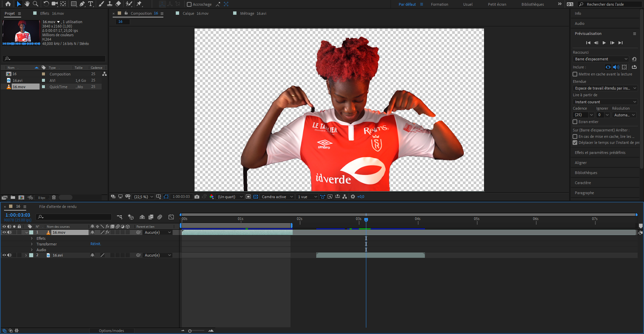
Task: Check En cas de mise en cache option
Action: tap(575, 136)
